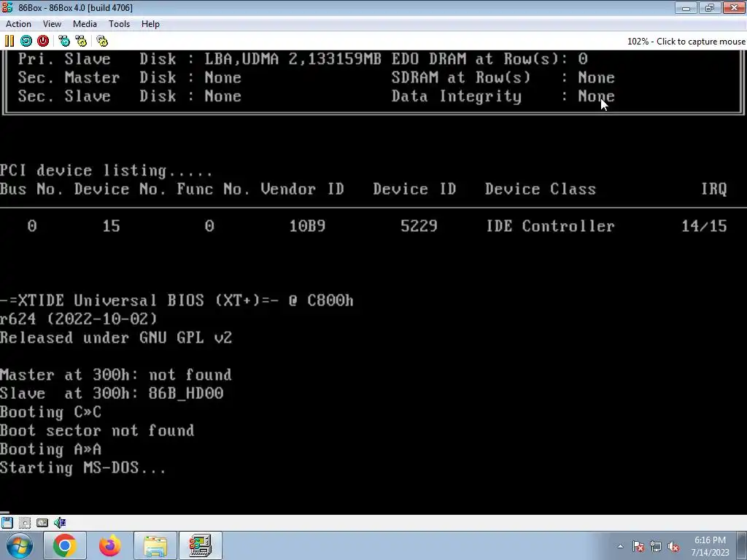This screenshot has width=747, height=560.
Task: Open machine settings via last toolbar gear icon
Action: [102, 41]
